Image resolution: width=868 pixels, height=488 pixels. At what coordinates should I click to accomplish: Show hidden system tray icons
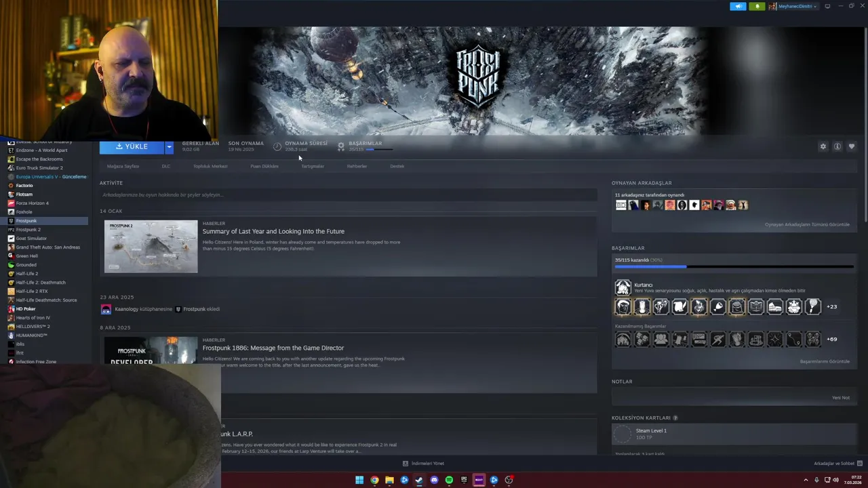tap(807, 480)
